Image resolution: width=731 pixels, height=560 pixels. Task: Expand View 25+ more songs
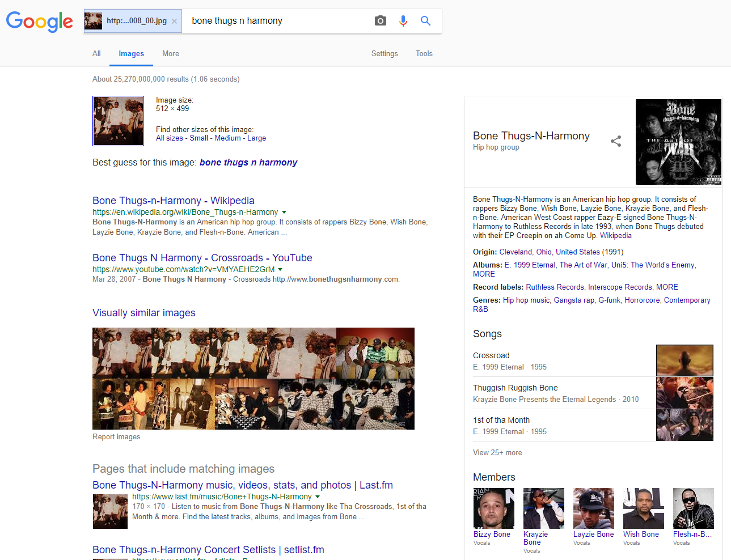pyautogui.click(x=497, y=453)
